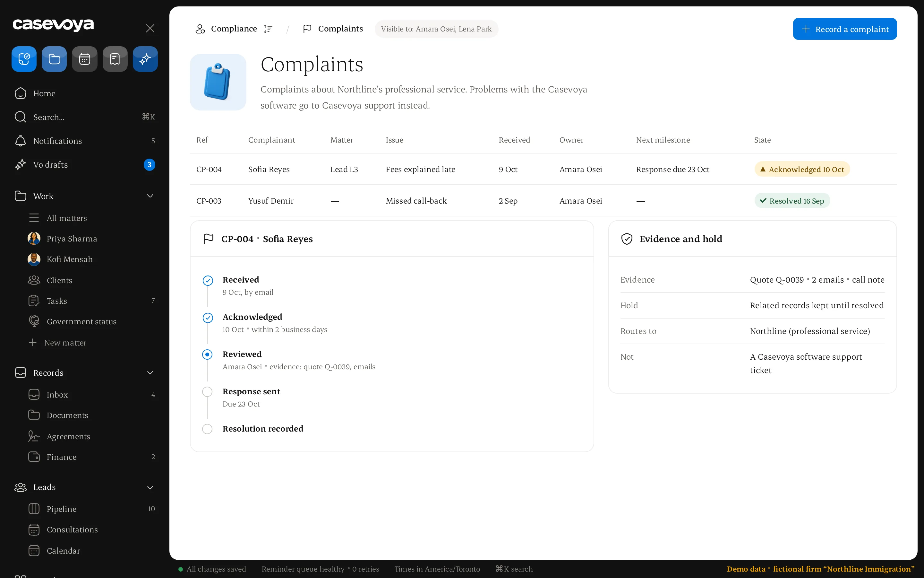Open the Government status globe icon

34,321
